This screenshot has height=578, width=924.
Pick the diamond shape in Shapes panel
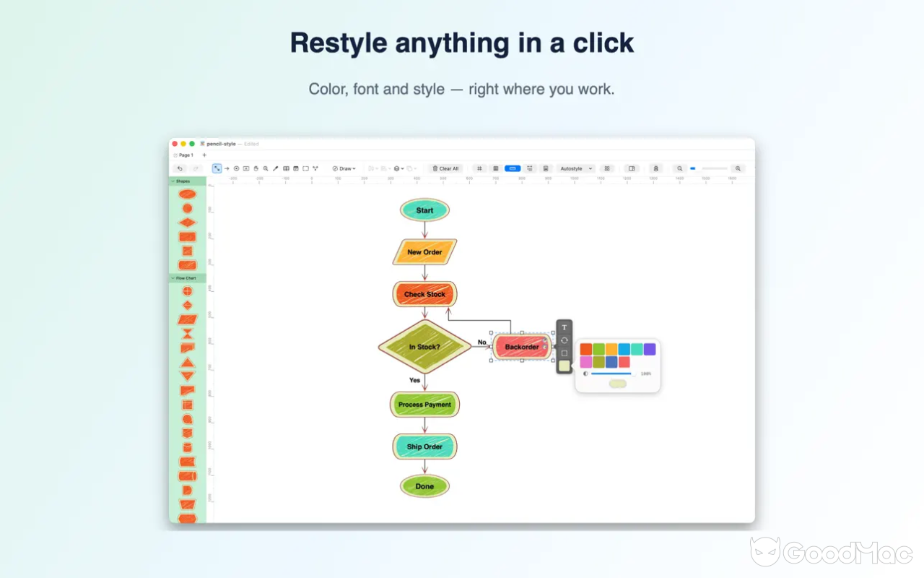(x=188, y=223)
